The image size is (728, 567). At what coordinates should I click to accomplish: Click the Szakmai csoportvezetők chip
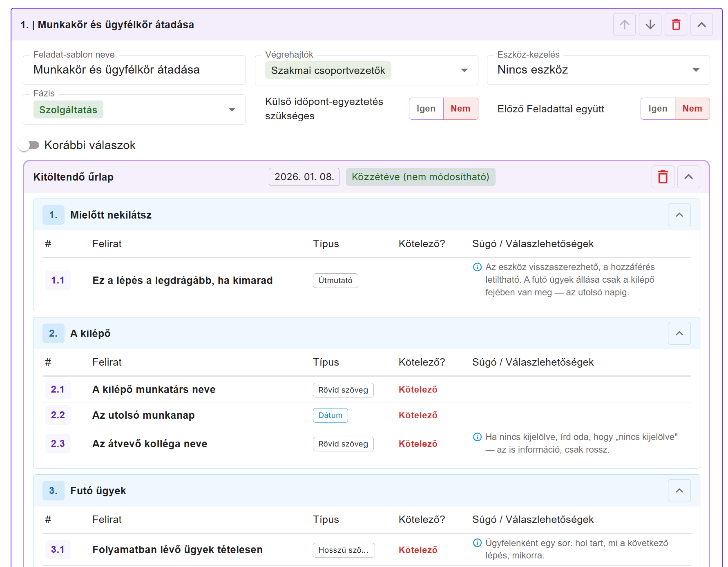(328, 70)
